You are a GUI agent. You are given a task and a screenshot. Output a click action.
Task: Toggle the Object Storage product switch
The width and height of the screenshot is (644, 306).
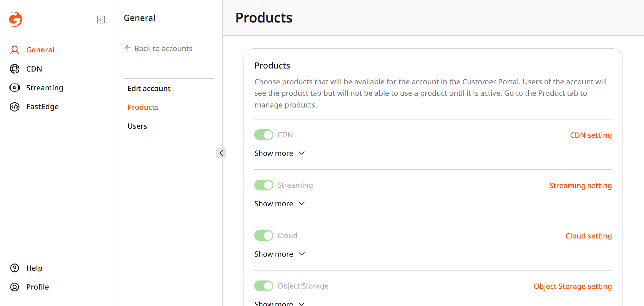coord(264,286)
